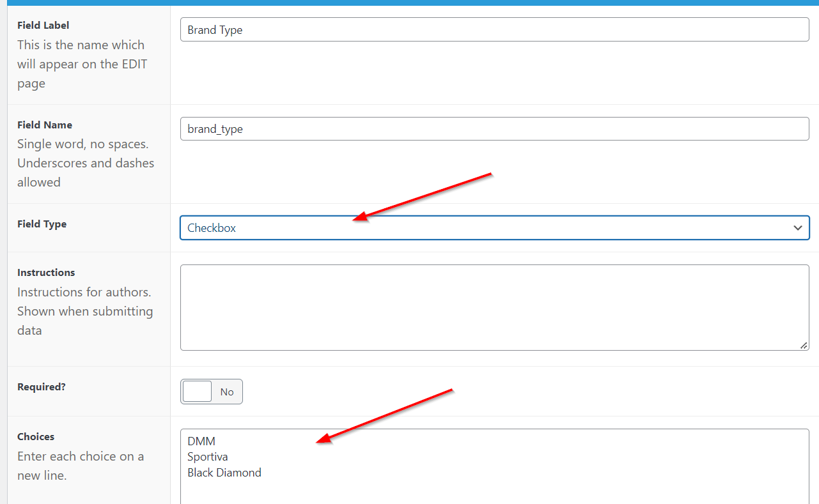This screenshot has width=819, height=504.
Task: Click the resize handle of Instructions text area
Action: point(804,345)
